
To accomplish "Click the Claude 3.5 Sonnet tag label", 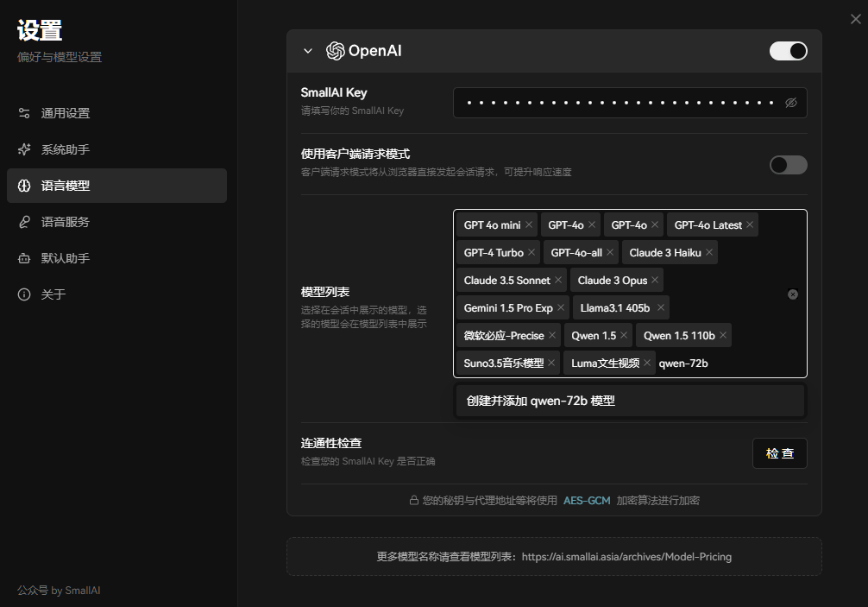I will tap(507, 281).
